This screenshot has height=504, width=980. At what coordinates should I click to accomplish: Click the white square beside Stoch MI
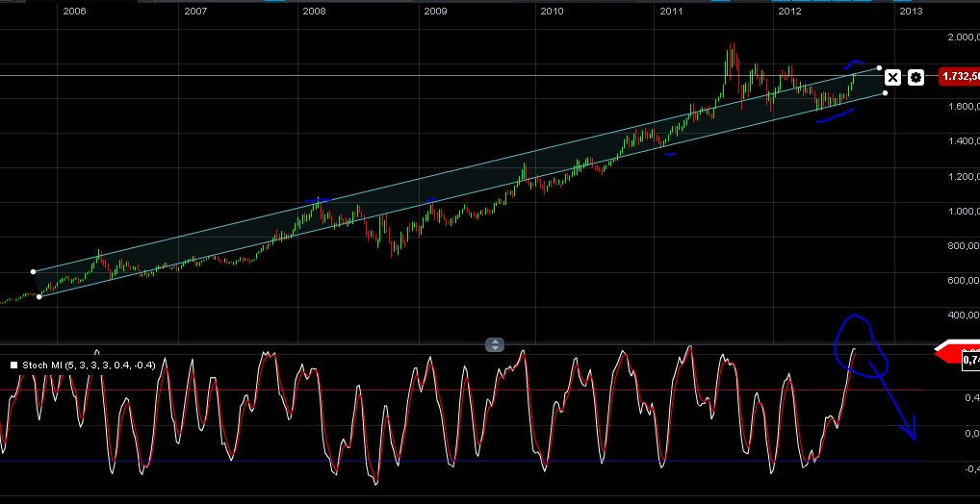[13, 365]
